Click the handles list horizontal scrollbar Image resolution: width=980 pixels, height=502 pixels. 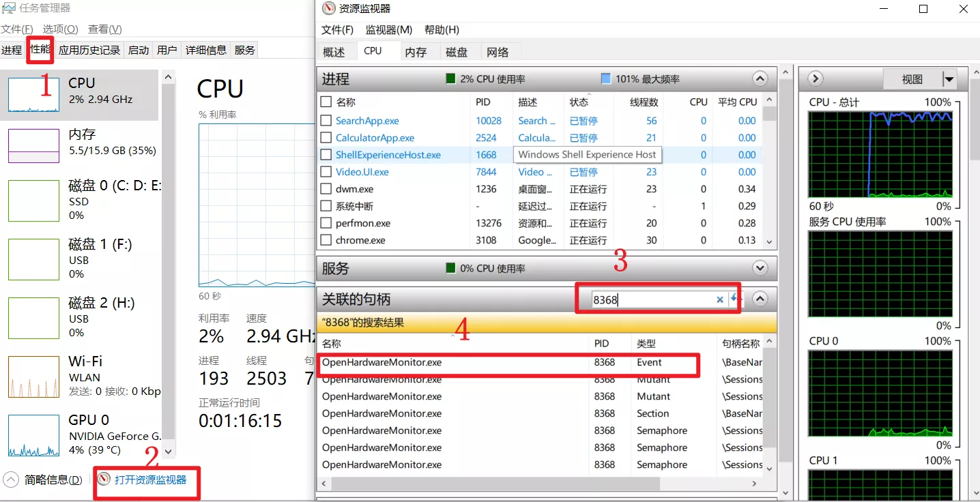[496, 484]
